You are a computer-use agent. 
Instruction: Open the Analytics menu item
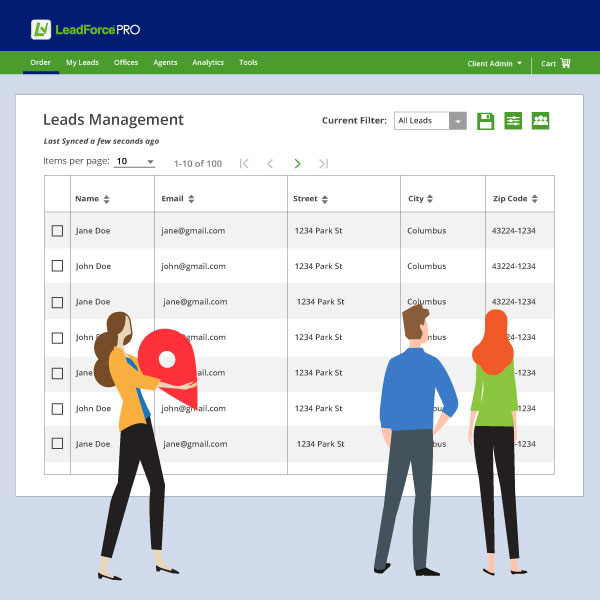(x=208, y=63)
